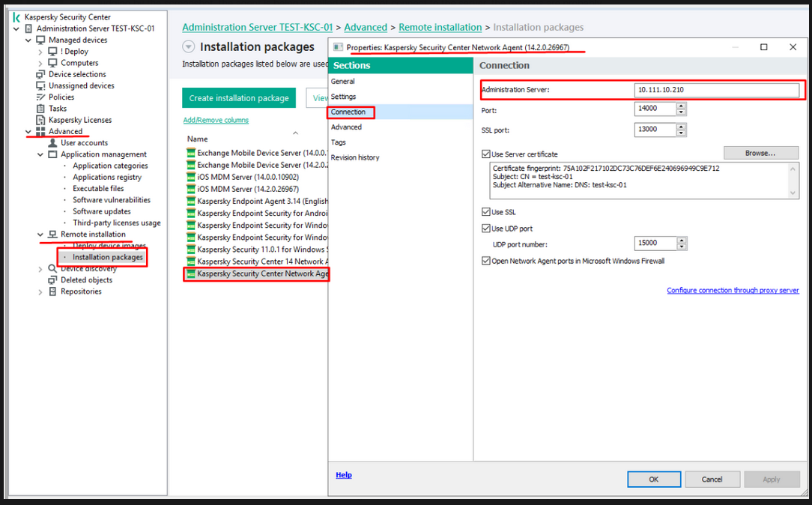Click icon of iOS MDM Server (14.2.0.26967) package
Viewport: 812px width, 505px height.
(x=190, y=189)
